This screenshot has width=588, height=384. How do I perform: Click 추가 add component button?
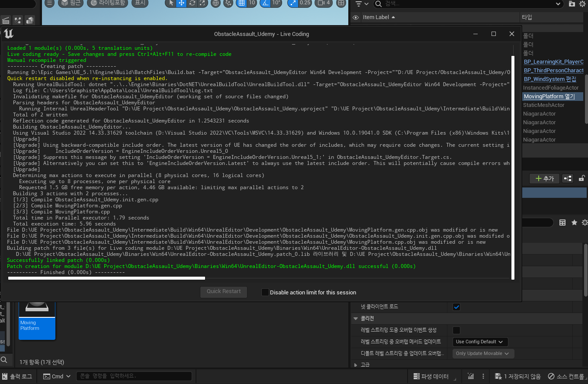point(544,178)
